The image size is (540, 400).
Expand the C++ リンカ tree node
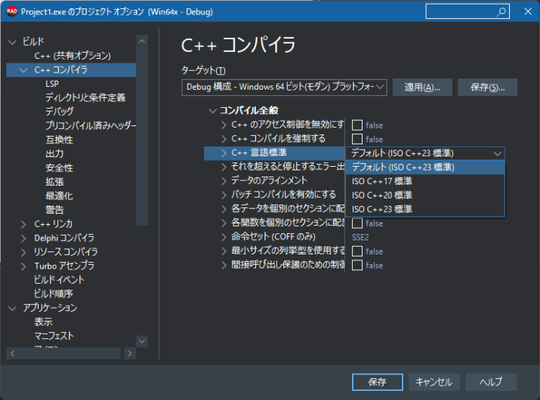click(23, 224)
